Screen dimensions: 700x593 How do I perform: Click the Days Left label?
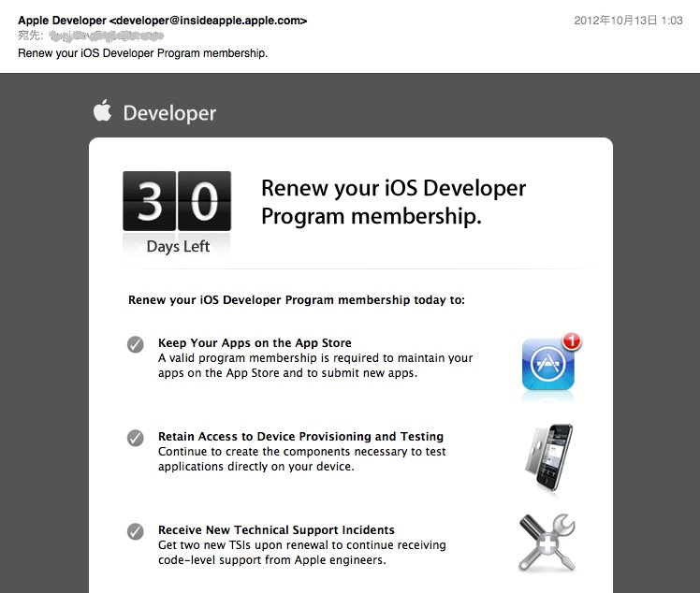[178, 247]
